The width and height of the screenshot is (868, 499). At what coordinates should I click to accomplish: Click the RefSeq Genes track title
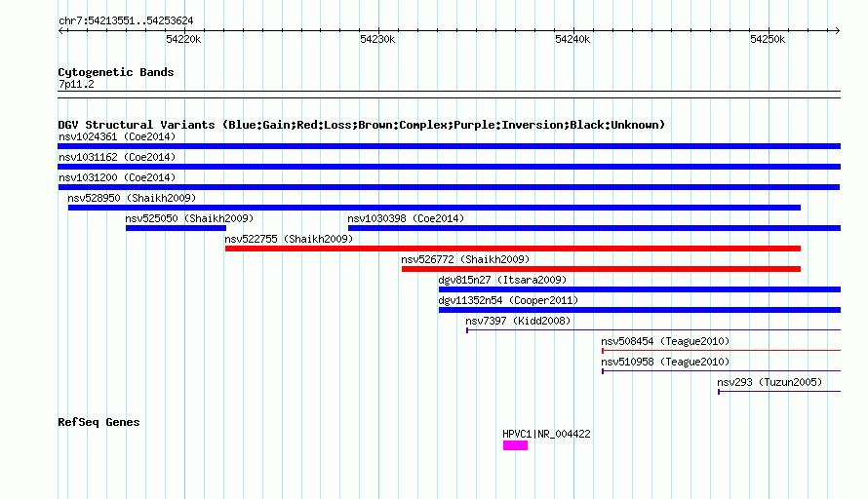(x=99, y=422)
